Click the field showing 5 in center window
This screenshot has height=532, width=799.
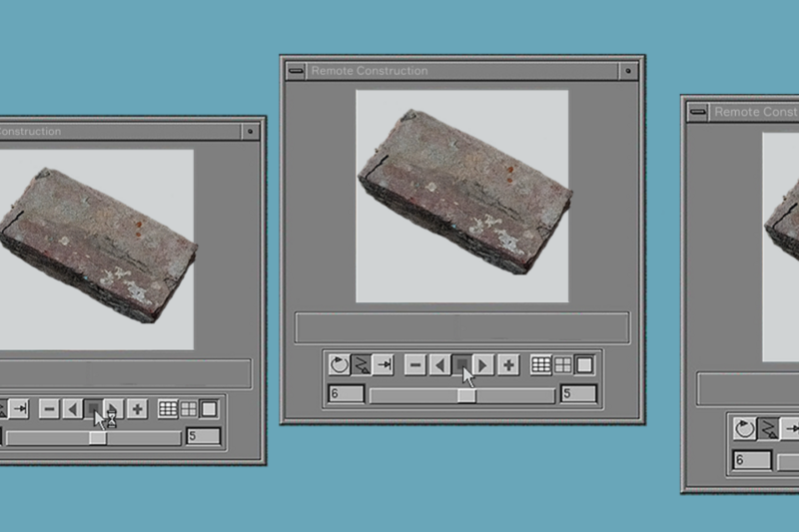point(578,395)
